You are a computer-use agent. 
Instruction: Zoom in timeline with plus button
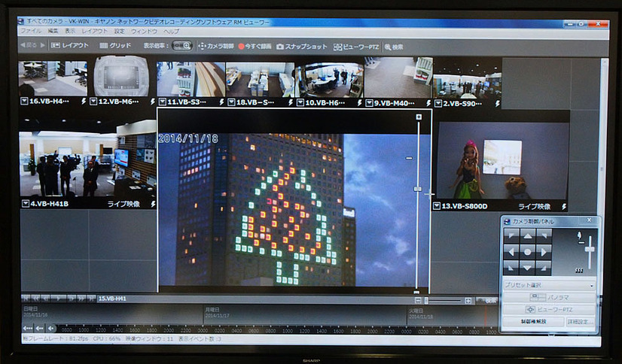(x=468, y=301)
